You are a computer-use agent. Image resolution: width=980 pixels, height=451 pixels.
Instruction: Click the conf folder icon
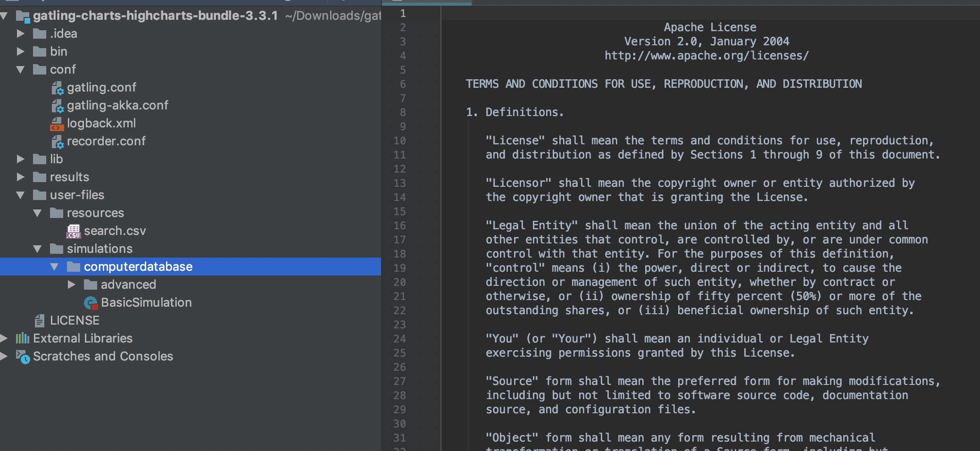tap(40, 69)
